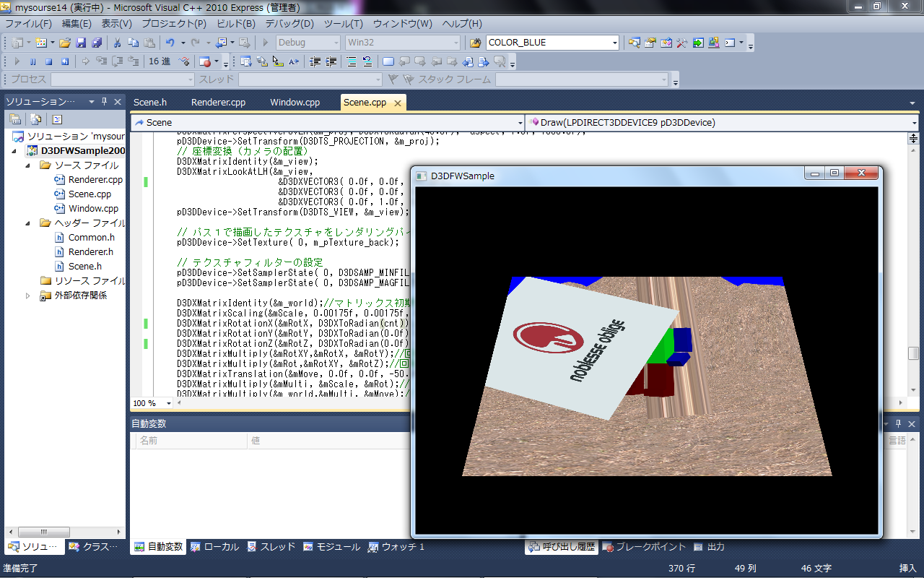
Task: Click the Breakpoints window icon
Action: 205,61
